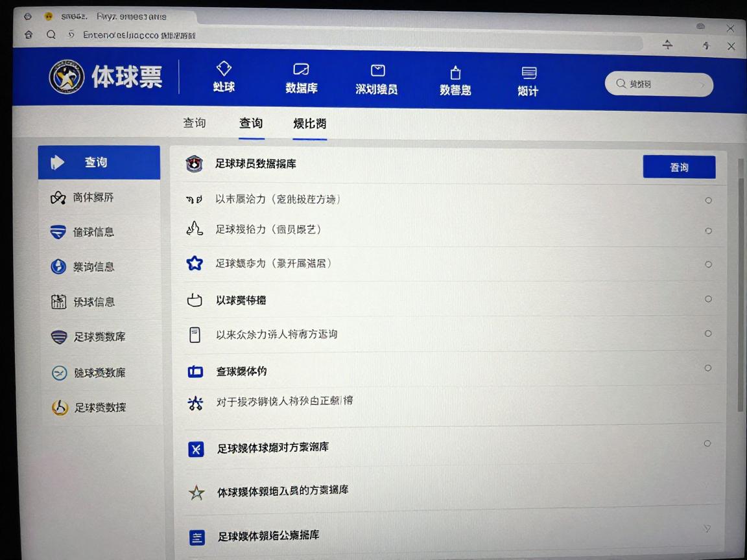Click the blue X icon beside 足球媒体球婚对方案
The image size is (747, 560).
tap(196, 449)
